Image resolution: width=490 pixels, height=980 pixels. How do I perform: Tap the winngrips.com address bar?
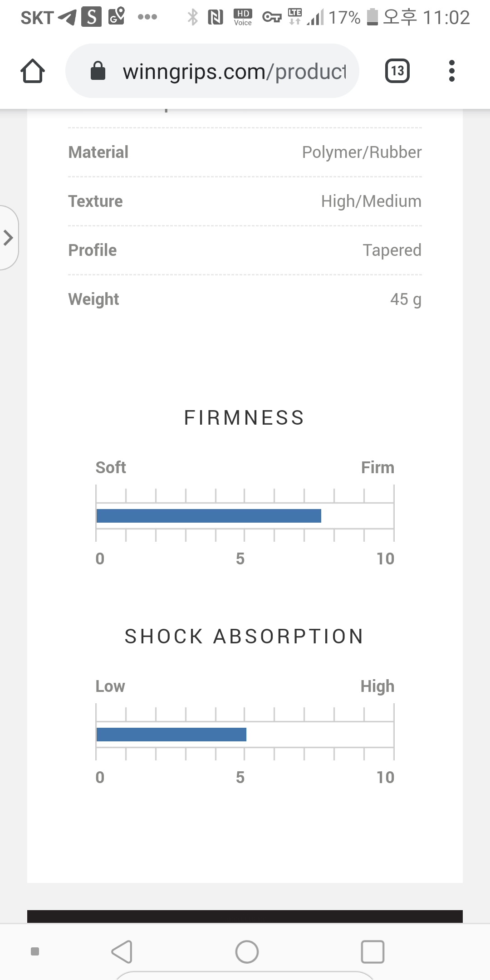pyautogui.click(x=234, y=71)
